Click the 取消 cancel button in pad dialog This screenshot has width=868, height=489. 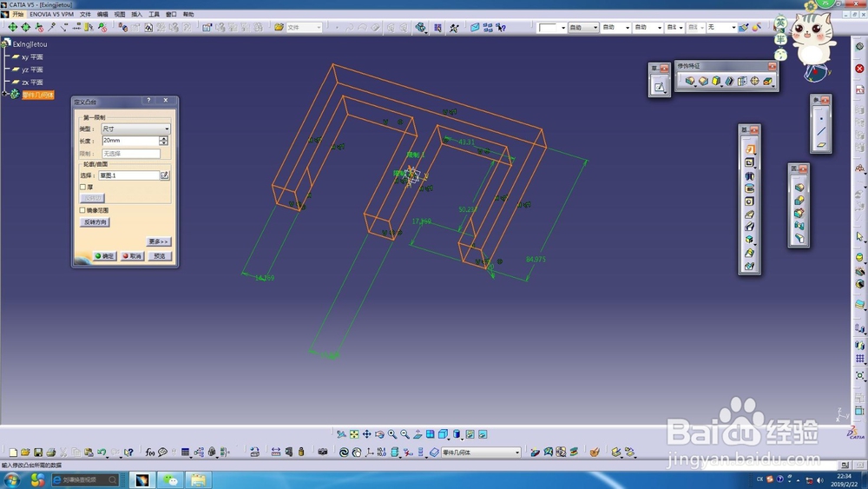coord(132,256)
